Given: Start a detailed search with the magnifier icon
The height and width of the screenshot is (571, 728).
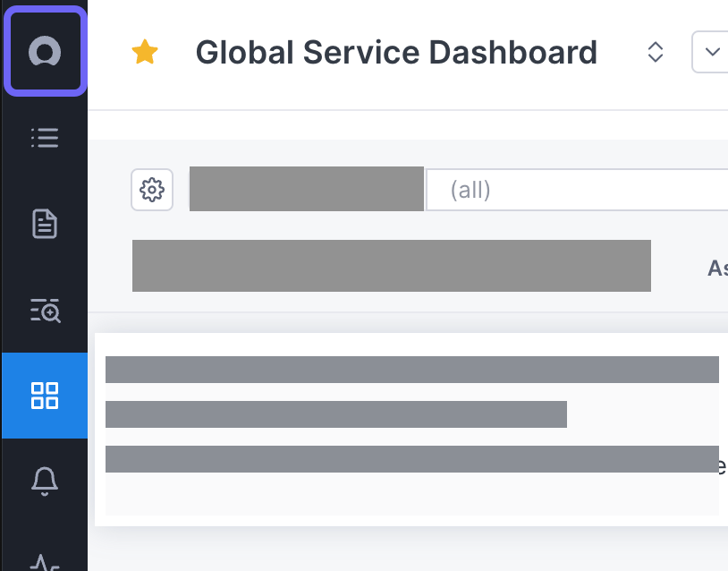Looking at the screenshot, I should [x=45, y=311].
